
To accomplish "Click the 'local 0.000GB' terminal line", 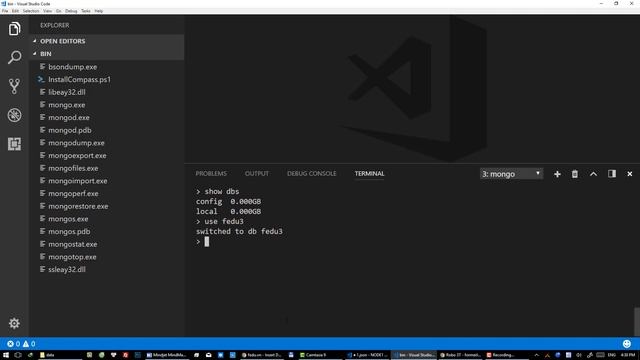I will 228,211.
